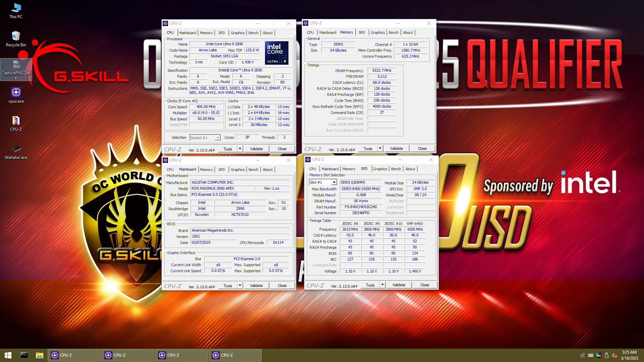The height and width of the screenshot is (362, 644).
Task: Switch to the second CPU-Z taskbar button
Action: (x=128, y=355)
